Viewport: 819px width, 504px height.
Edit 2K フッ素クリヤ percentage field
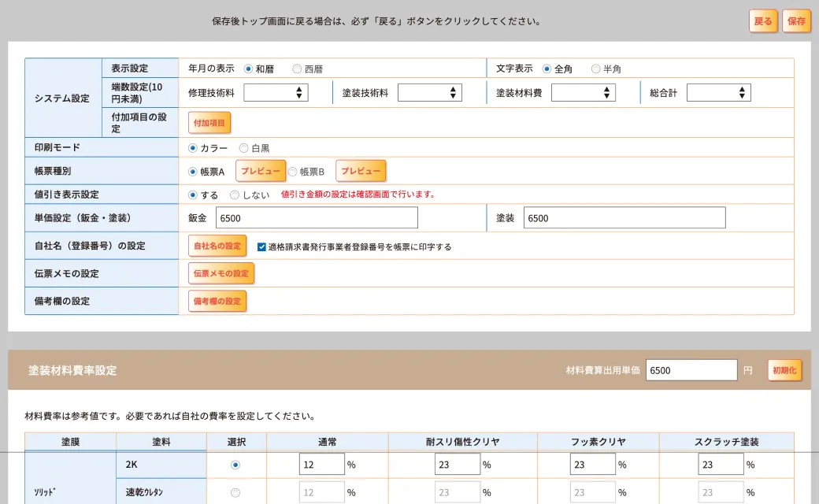coord(593,465)
